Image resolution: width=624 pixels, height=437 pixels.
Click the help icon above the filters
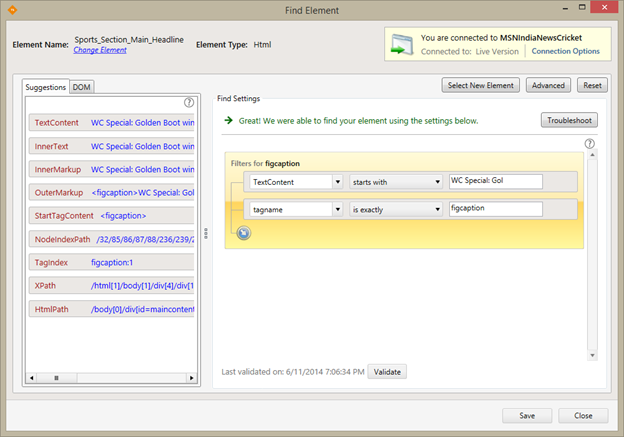coord(589,144)
